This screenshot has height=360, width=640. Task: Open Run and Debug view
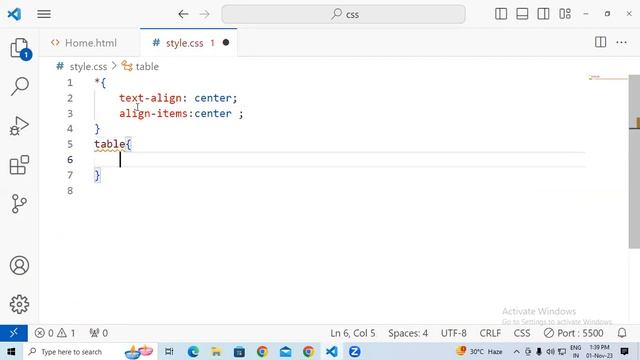[x=19, y=126]
